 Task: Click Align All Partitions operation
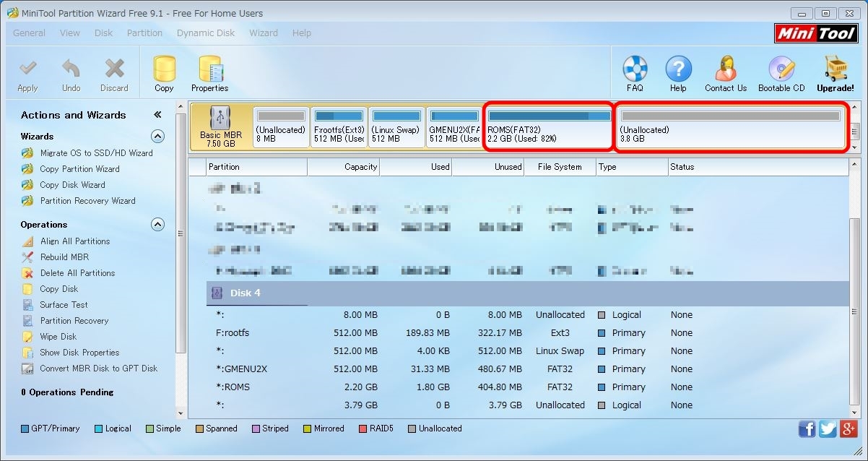pos(75,241)
